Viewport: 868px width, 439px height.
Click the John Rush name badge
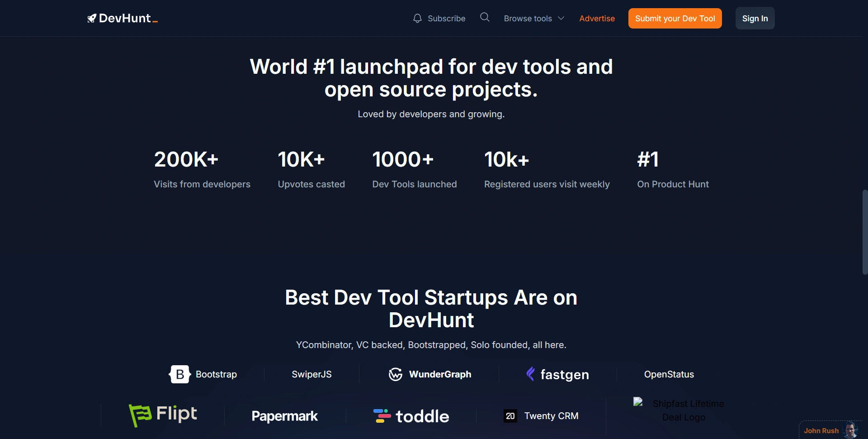[821, 431]
